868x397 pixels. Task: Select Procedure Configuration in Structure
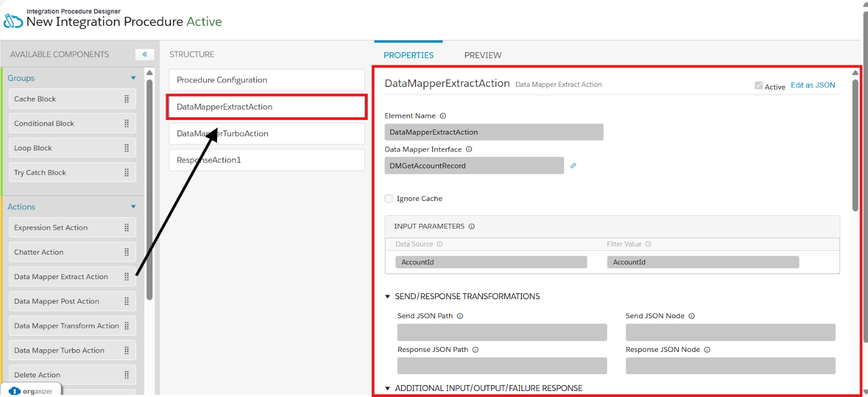click(x=266, y=80)
